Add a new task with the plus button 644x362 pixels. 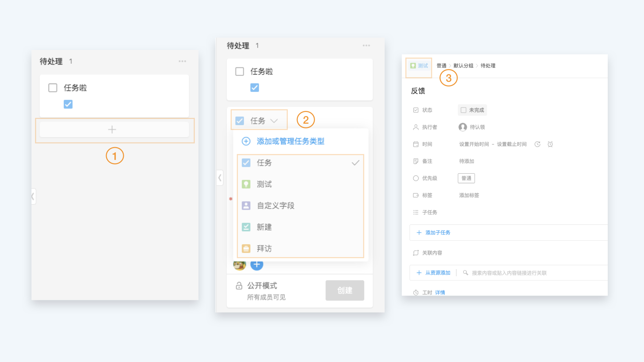[x=114, y=130]
